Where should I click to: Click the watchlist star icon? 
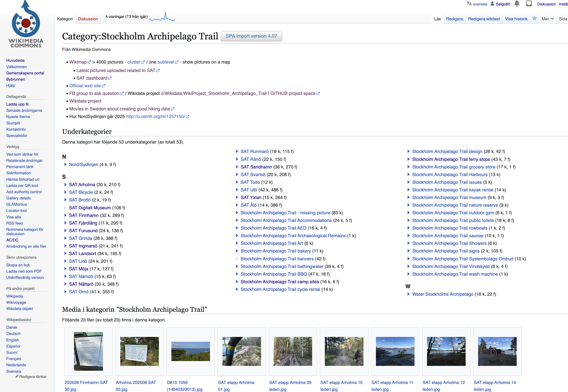[534, 18]
